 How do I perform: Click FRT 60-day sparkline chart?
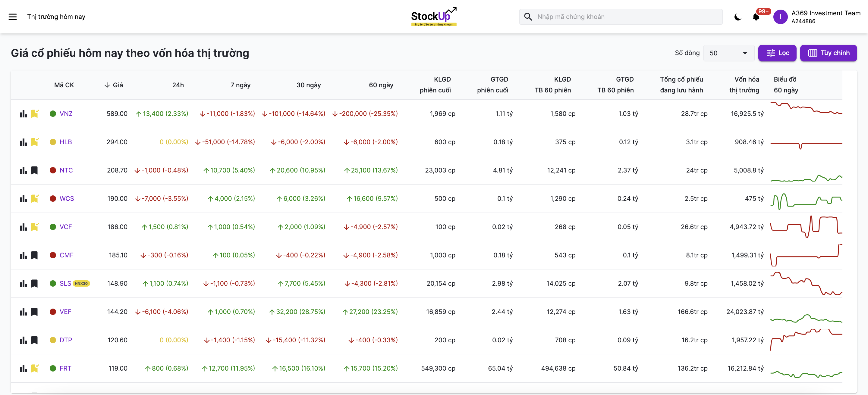click(x=806, y=374)
